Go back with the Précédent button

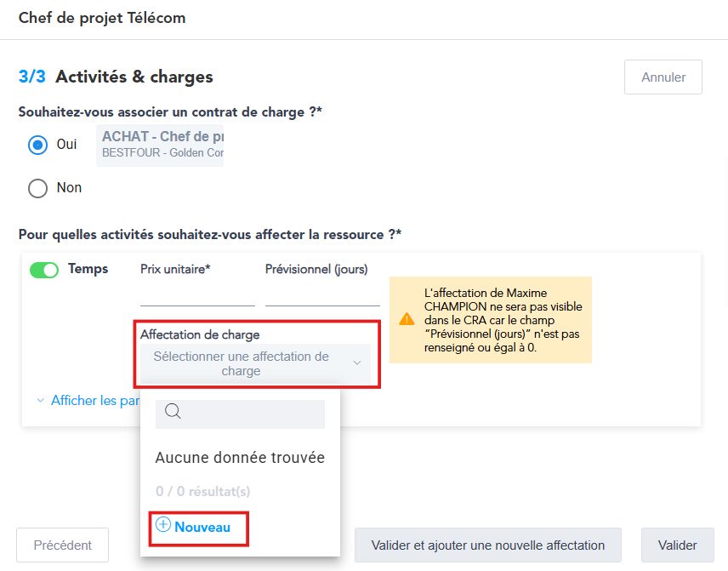click(63, 545)
